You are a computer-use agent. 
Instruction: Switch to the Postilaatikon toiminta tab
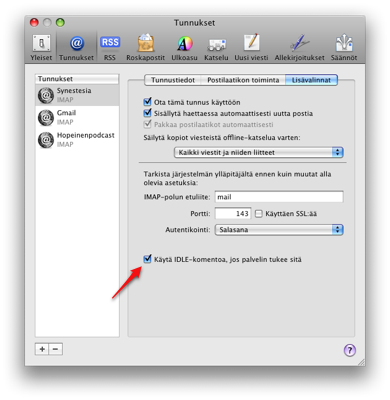tap(243, 80)
